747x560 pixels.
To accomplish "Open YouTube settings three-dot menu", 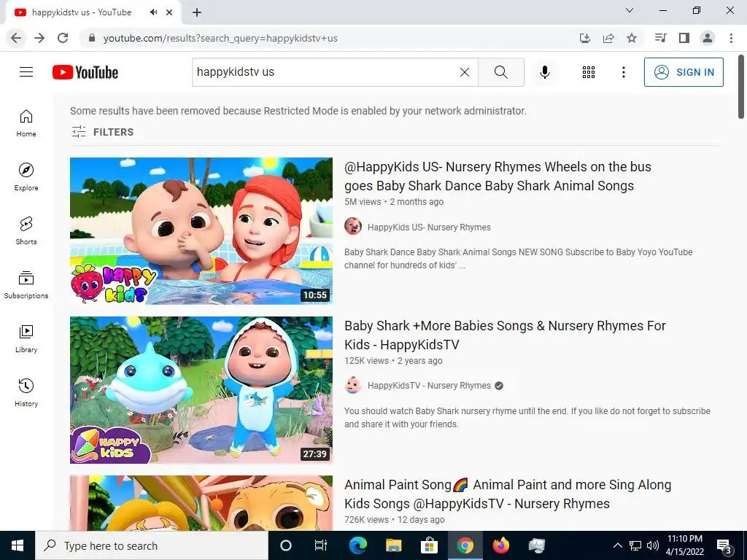I will [x=623, y=72].
